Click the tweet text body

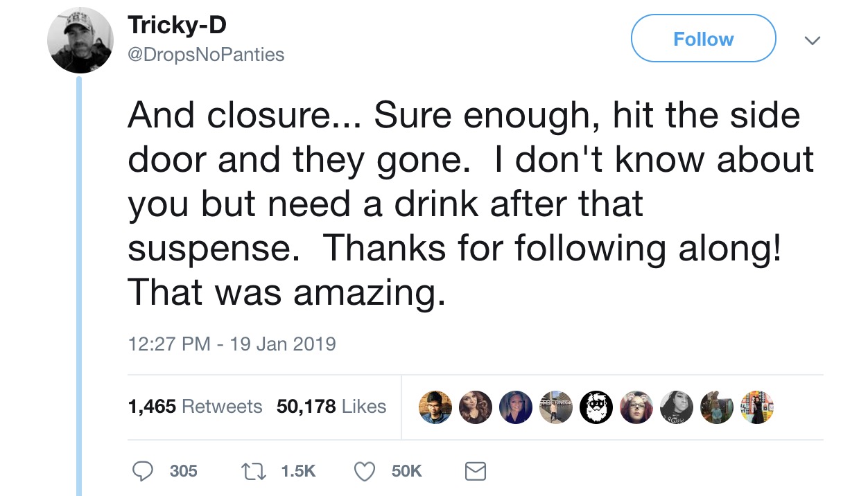tap(465, 204)
